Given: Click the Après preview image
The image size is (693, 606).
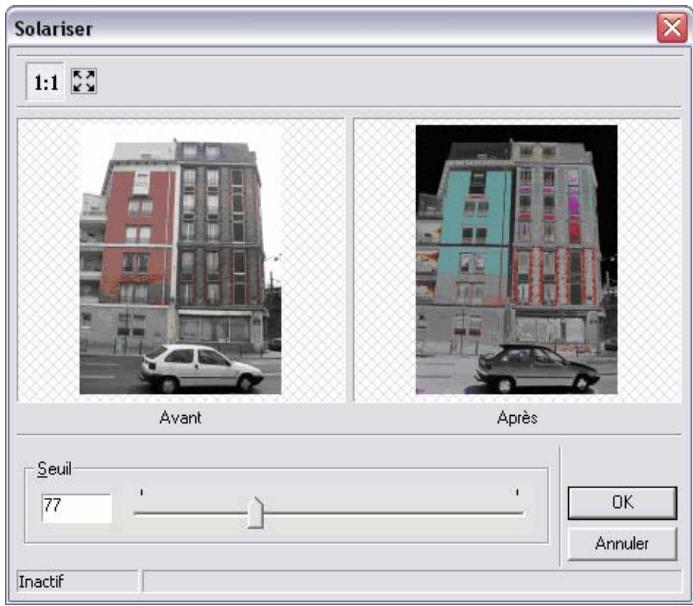Looking at the screenshot, I should 516,260.
